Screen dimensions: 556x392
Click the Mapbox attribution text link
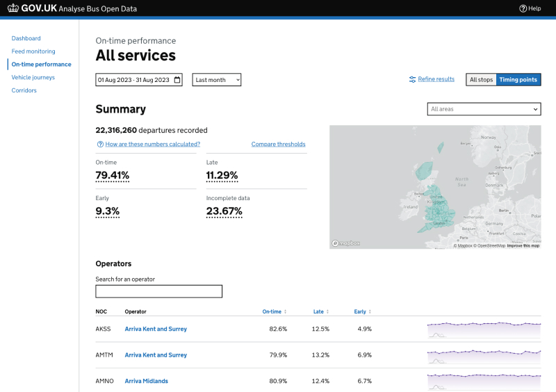463,245
